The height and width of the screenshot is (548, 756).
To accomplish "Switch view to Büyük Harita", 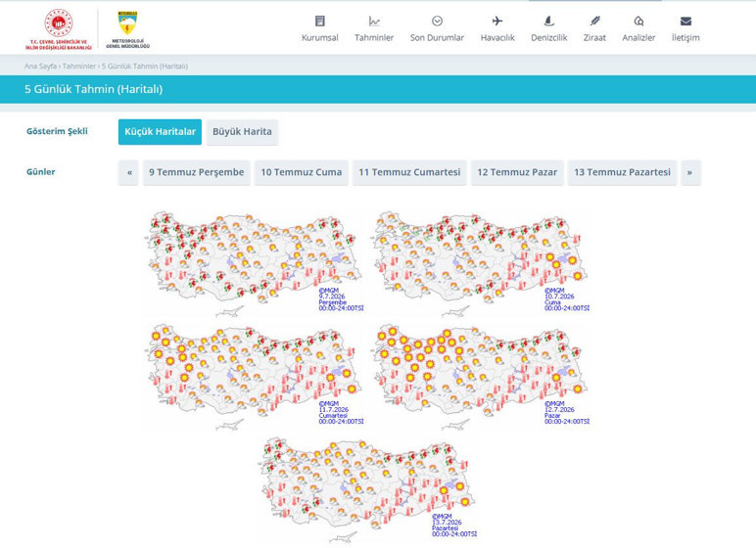I will pos(242,131).
